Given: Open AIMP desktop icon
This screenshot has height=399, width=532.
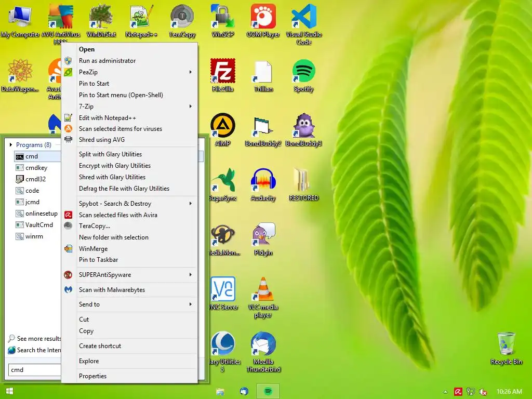Looking at the screenshot, I should [x=222, y=129].
